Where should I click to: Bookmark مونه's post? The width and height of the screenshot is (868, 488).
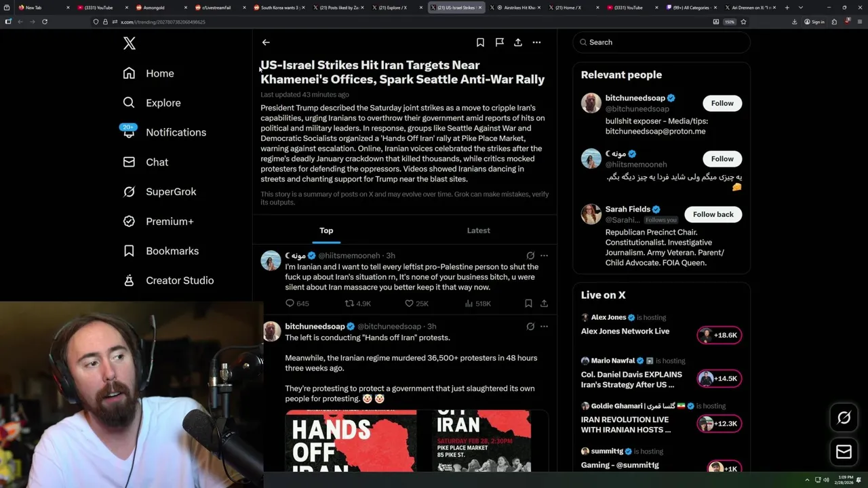[x=528, y=304]
